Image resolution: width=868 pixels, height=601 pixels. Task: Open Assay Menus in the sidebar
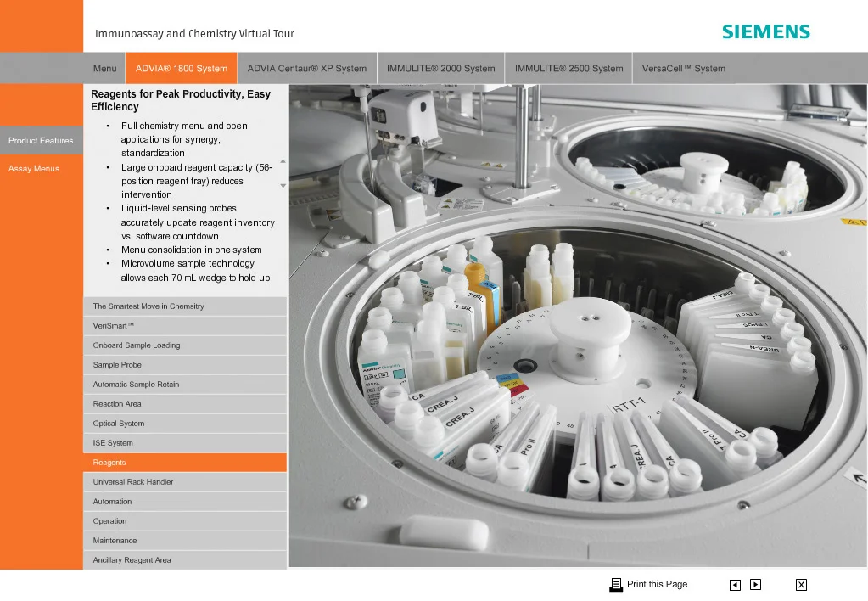click(34, 169)
